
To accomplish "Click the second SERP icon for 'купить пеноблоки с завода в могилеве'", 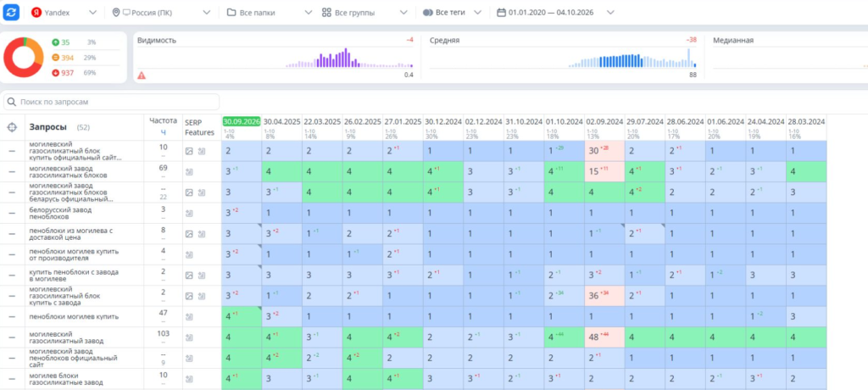I will pyautogui.click(x=202, y=276).
